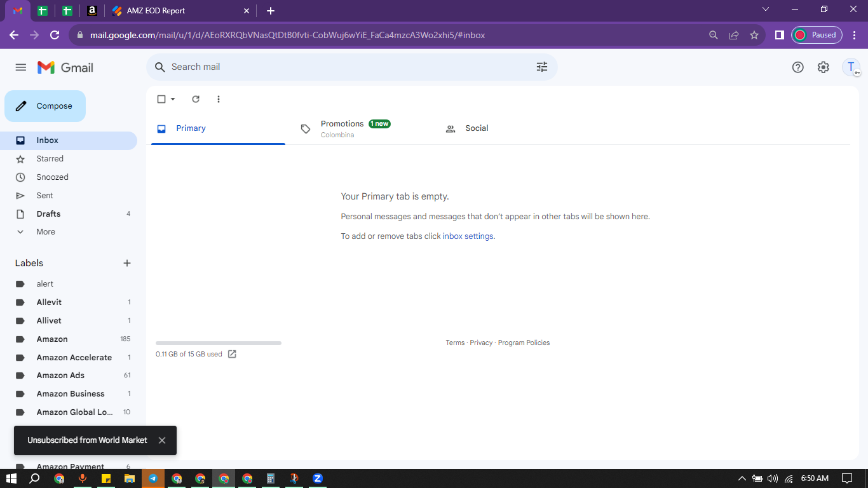Open the inbox settings link
Viewport: 868px width, 488px height.
pos(468,236)
